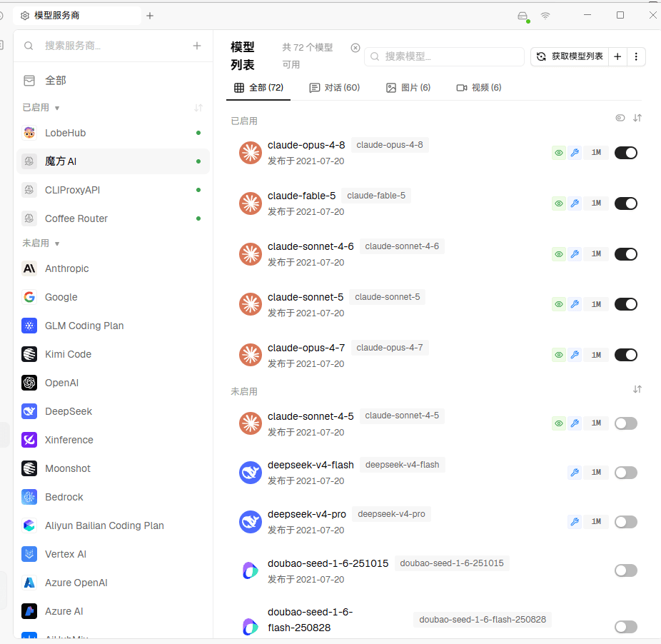
Task: Select Xinference in provider list
Action: [x=113, y=441]
